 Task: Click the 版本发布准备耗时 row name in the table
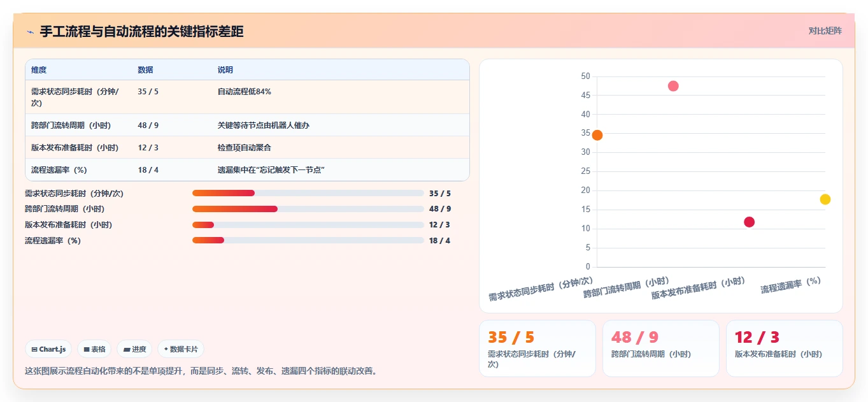pyautogui.click(x=75, y=148)
